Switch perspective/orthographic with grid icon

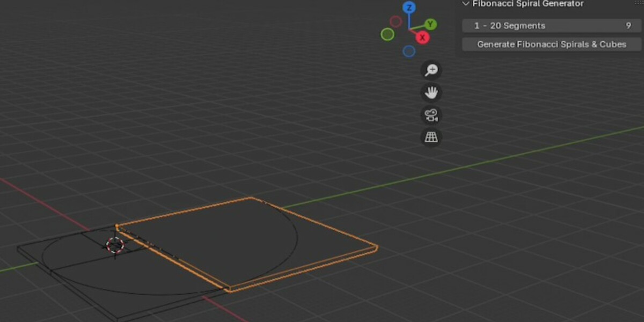[x=431, y=137]
